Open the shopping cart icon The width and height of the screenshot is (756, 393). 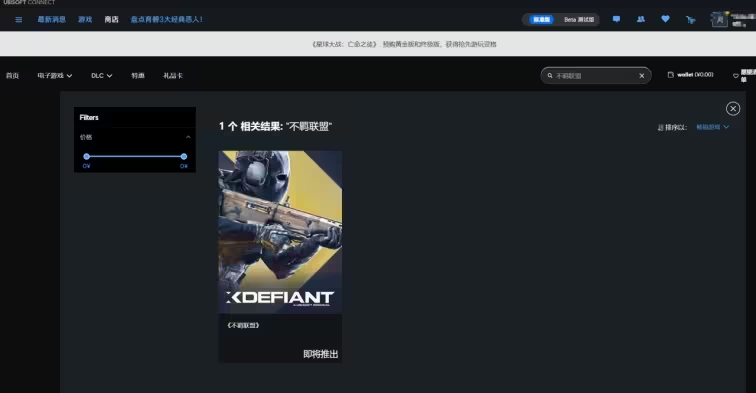690,20
